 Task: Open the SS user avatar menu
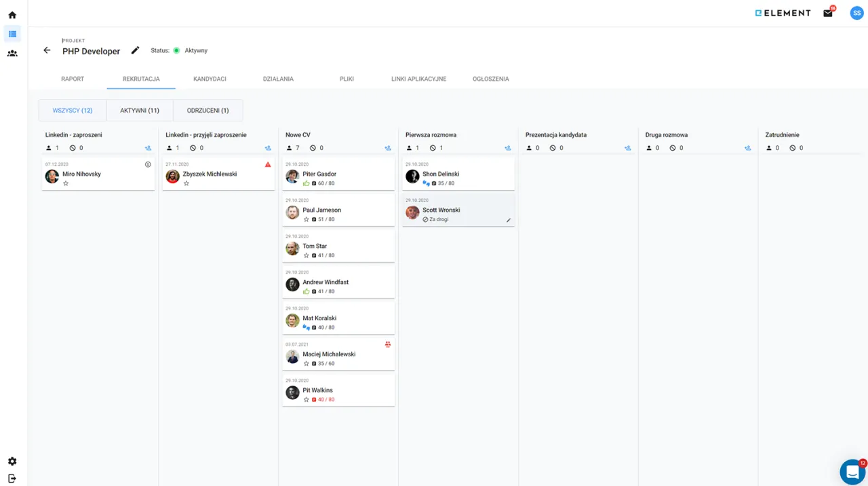[856, 13]
